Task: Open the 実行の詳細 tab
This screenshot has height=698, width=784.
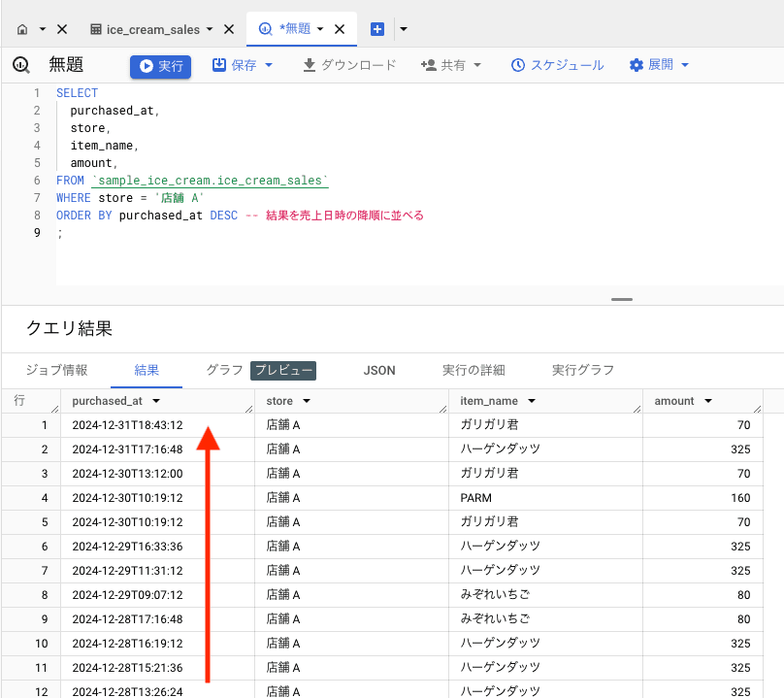Action: tap(474, 370)
